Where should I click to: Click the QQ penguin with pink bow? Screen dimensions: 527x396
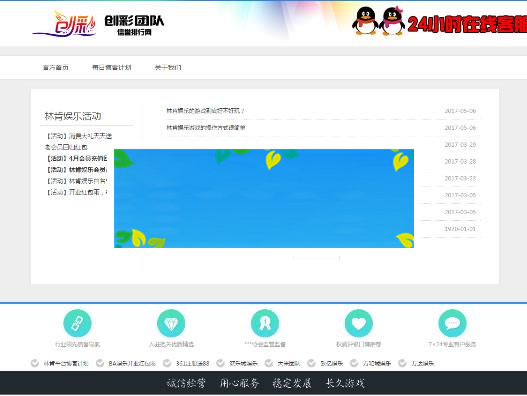[x=393, y=21]
